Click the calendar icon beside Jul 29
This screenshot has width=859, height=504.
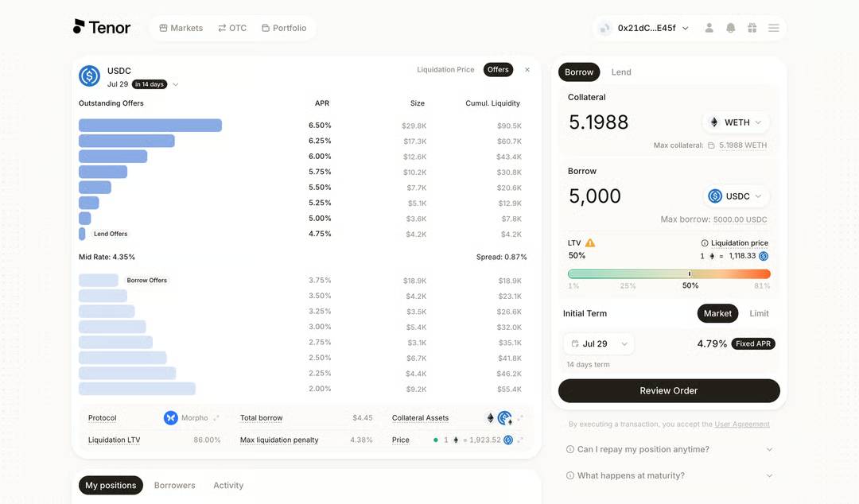point(575,343)
